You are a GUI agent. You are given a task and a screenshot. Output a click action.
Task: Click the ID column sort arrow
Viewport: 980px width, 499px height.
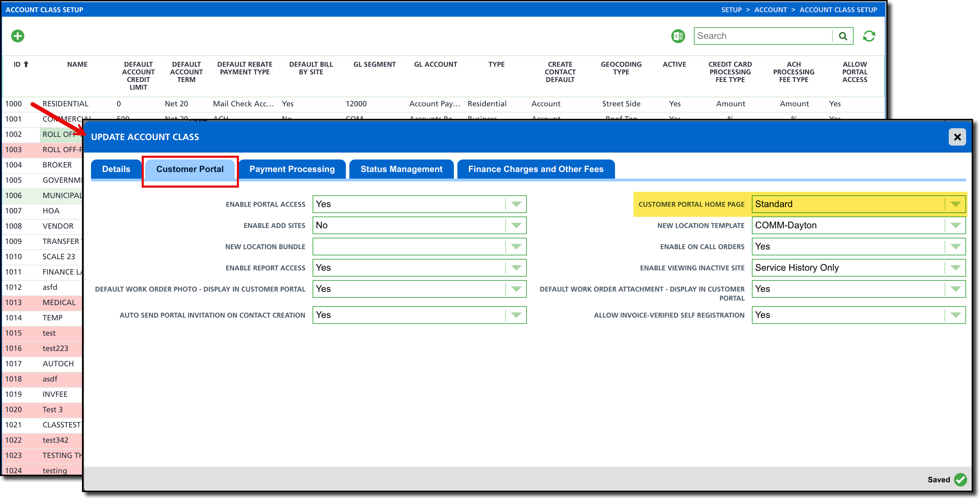(26, 64)
